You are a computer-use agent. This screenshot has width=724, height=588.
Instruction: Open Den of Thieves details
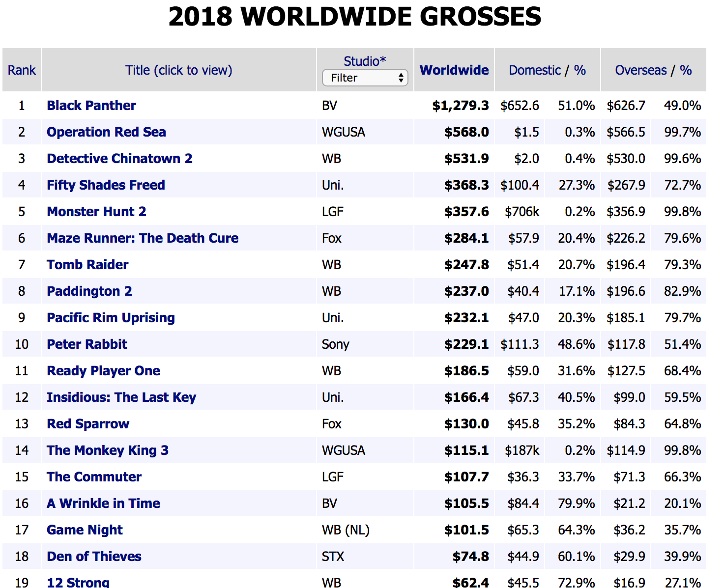click(x=93, y=556)
